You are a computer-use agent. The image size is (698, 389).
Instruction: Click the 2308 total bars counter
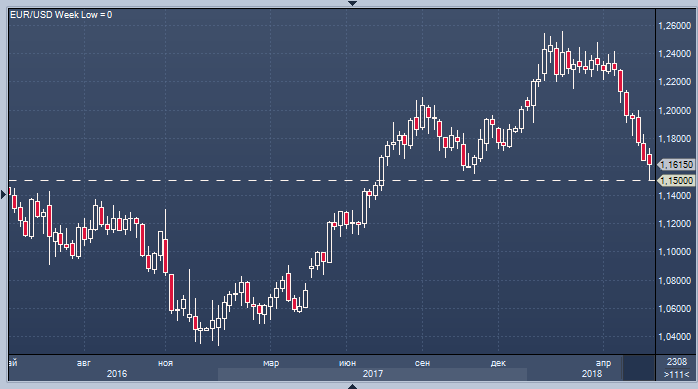[677, 362]
